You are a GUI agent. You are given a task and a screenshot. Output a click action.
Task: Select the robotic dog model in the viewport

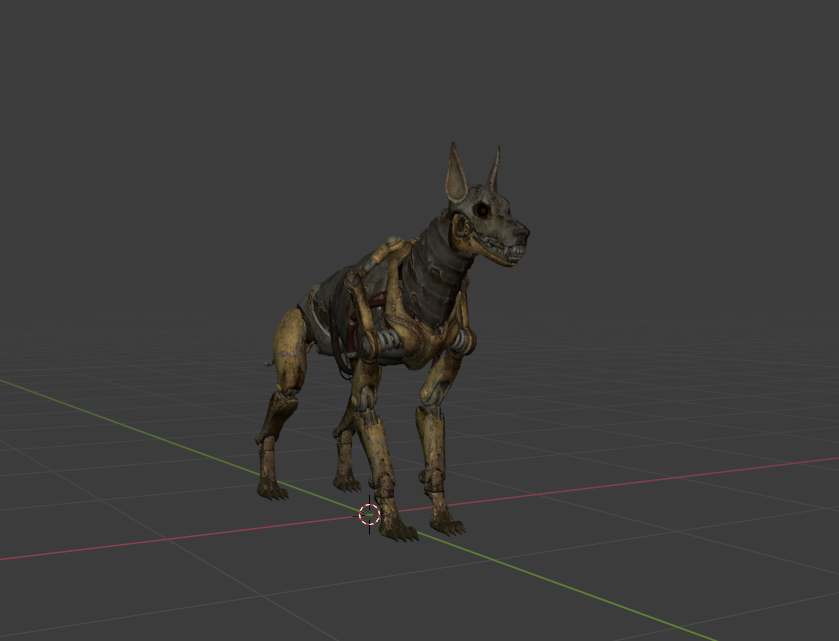coord(393,342)
